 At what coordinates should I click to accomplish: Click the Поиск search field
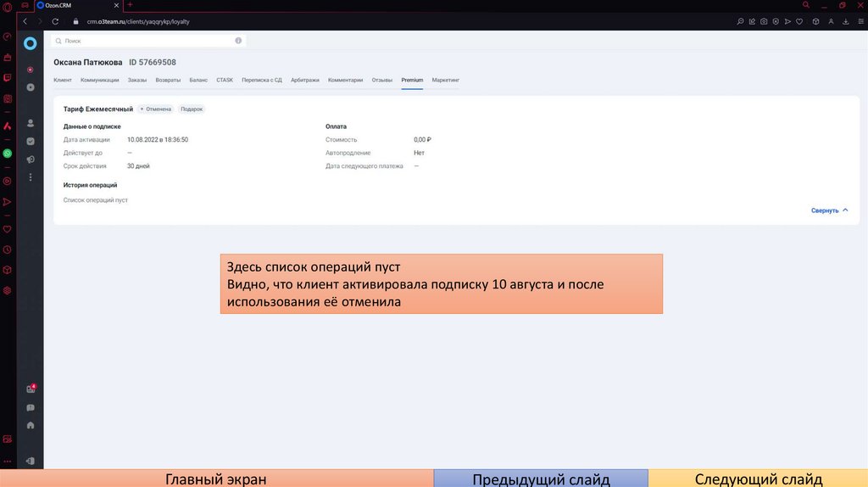click(148, 41)
